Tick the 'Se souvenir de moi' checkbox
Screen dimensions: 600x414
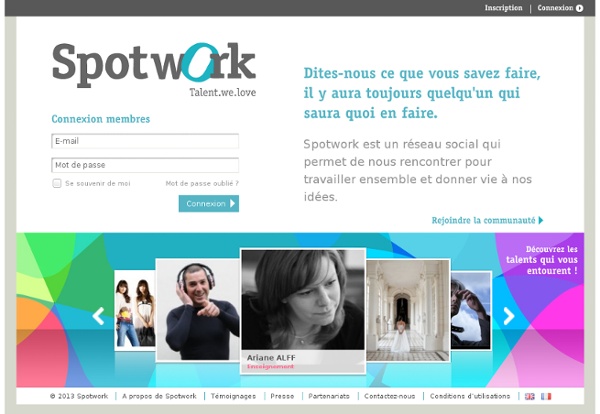(x=57, y=183)
